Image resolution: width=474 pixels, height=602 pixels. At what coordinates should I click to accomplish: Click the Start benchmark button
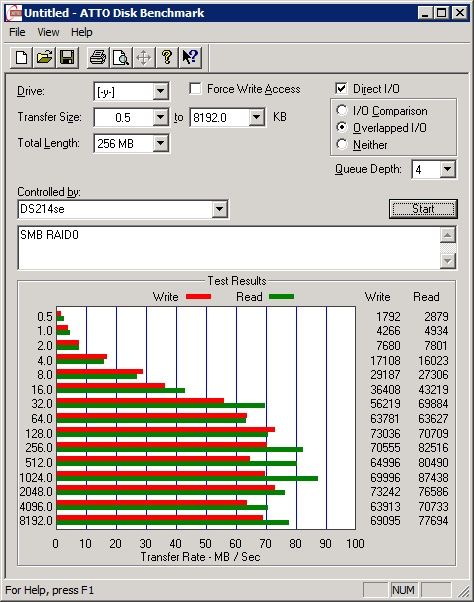pos(423,209)
